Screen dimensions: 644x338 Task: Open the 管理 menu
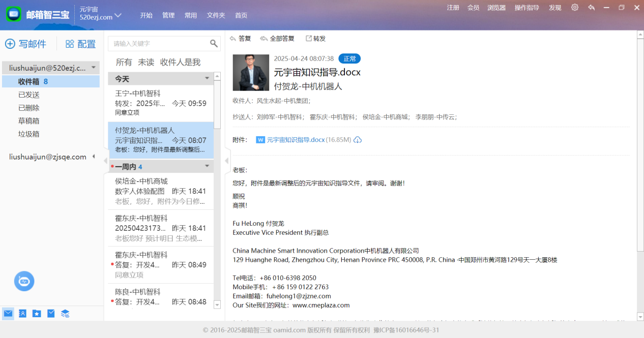pyautogui.click(x=168, y=15)
